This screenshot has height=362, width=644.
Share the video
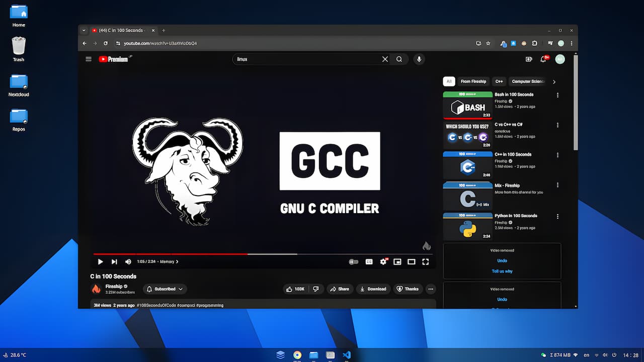coord(339,289)
